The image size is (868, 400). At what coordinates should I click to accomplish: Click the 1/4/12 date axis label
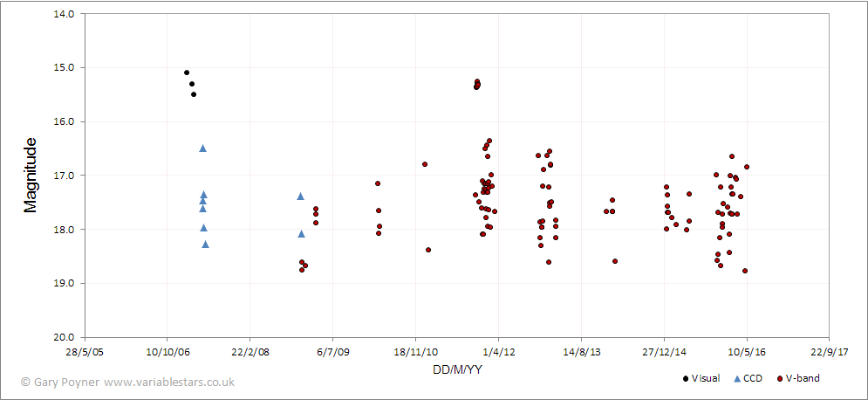[x=497, y=351]
